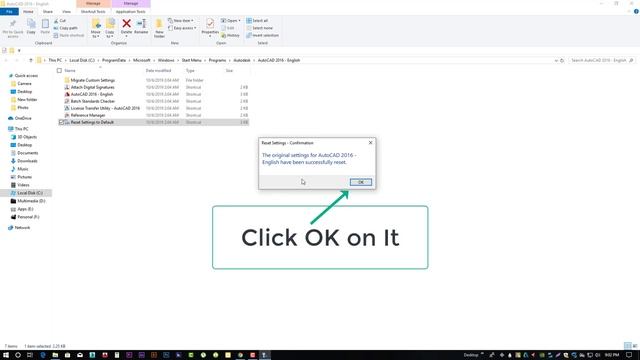Click Invert selection in the ribbon
This screenshot has height=360, width=640.
[x=262, y=35]
